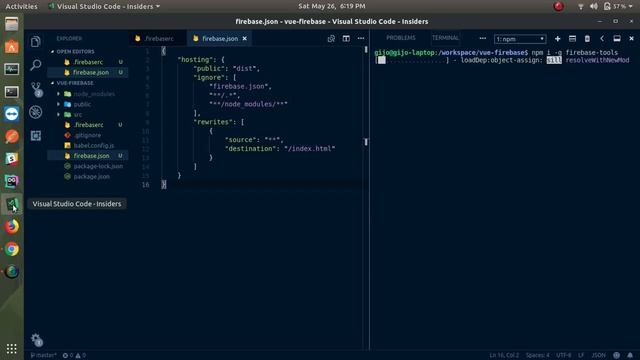Change language mode via JSON status item
The image size is (640, 360).
point(598,355)
